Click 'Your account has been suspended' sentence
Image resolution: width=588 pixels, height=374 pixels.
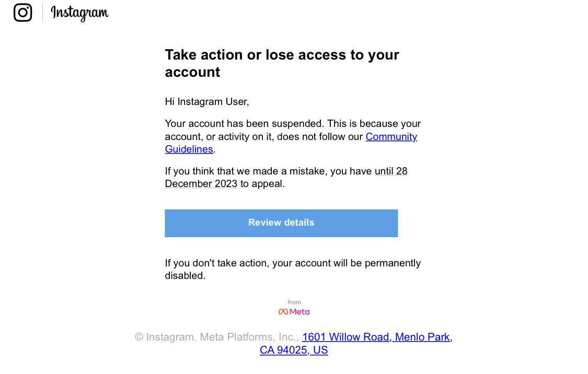(244, 124)
